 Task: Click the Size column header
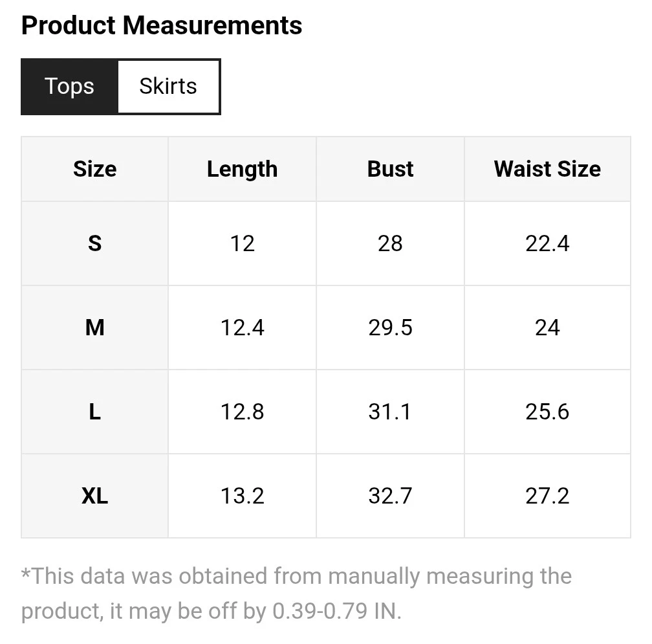point(95,169)
